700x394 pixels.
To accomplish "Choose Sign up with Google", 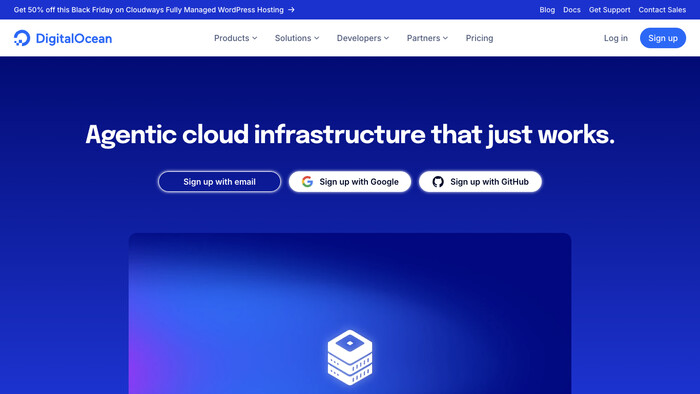I will point(350,182).
